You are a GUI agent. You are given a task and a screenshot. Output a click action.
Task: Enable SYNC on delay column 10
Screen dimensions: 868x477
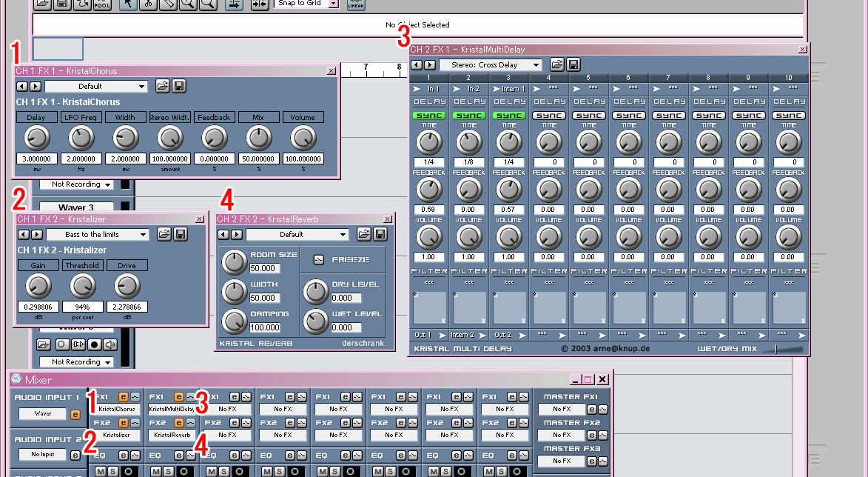click(x=788, y=116)
